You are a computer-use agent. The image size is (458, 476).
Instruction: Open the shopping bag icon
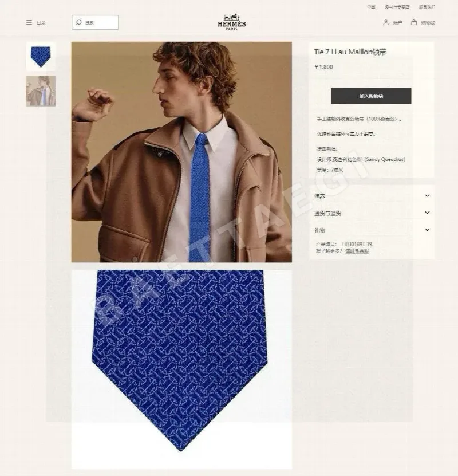[414, 22]
